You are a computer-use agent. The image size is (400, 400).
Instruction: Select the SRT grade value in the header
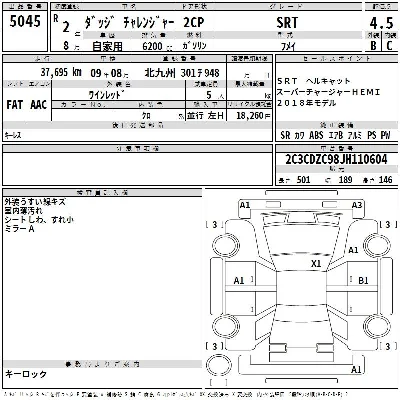[x=287, y=23]
